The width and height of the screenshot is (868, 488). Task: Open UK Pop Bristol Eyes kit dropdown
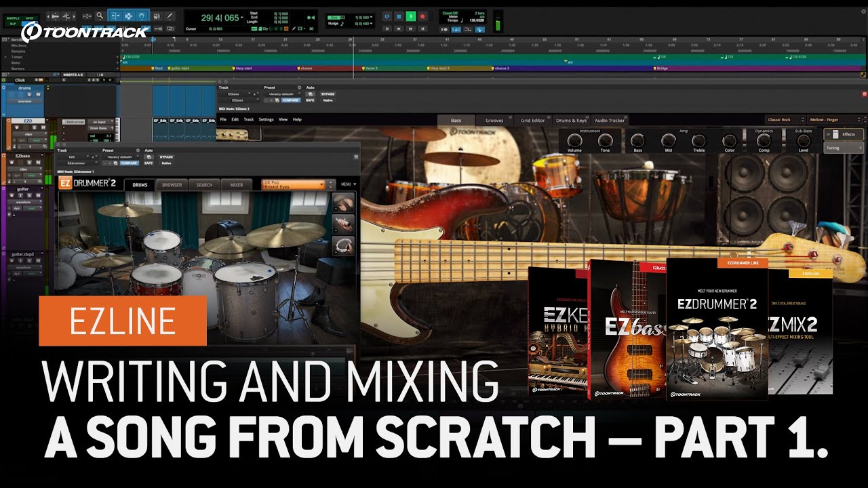(x=294, y=184)
